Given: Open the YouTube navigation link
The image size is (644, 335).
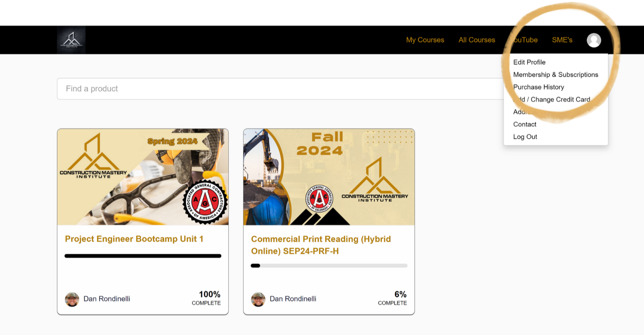Looking at the screenshot, I should tap(523, 40).
